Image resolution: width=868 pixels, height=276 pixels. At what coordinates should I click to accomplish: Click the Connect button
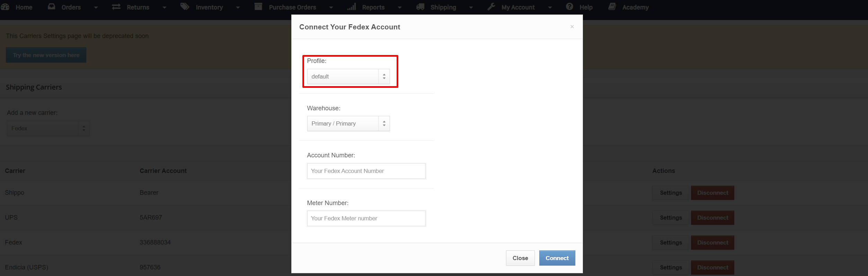pos(557,258)
